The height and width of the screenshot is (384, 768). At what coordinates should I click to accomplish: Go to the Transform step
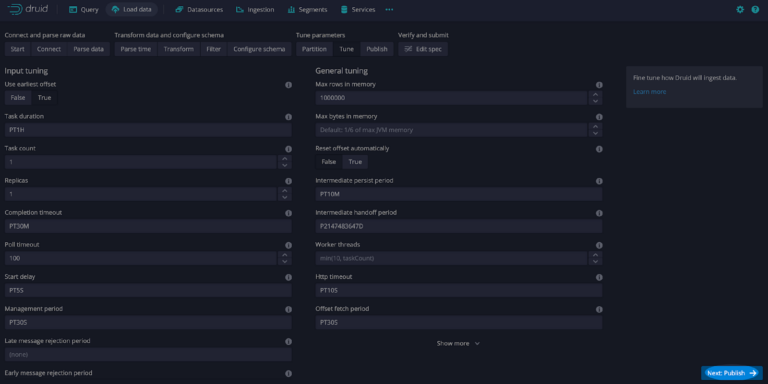pos(179,49)
